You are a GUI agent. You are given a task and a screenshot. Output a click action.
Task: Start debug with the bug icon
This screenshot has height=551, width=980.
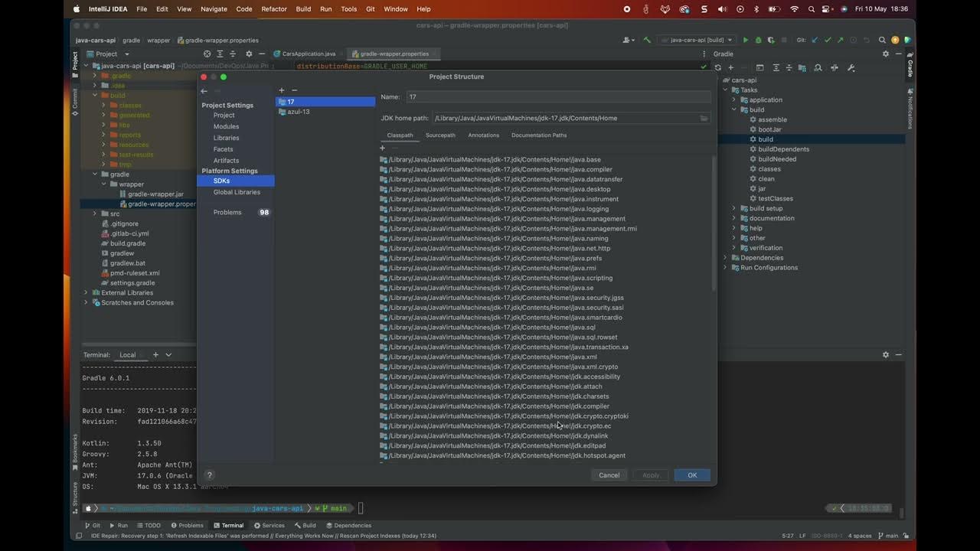coord(758,40)
